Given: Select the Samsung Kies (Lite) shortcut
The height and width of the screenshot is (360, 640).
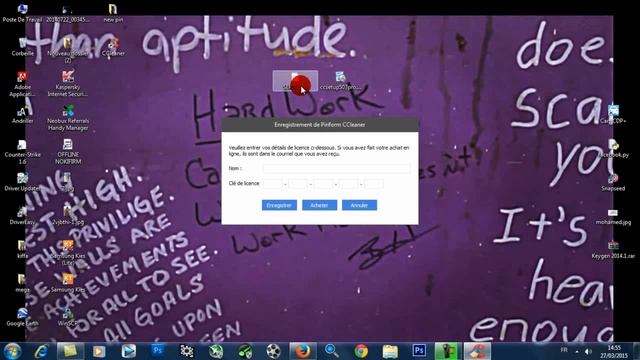Looking at the screenshot, I should pos(68,253).
